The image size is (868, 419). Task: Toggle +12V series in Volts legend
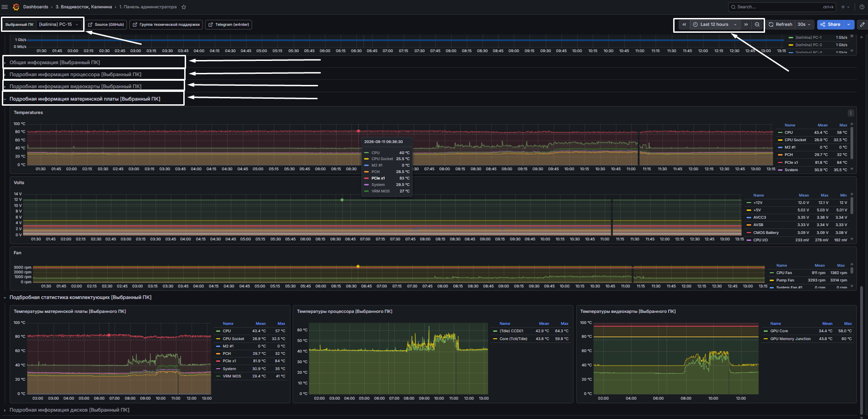(x=758, y=203)
